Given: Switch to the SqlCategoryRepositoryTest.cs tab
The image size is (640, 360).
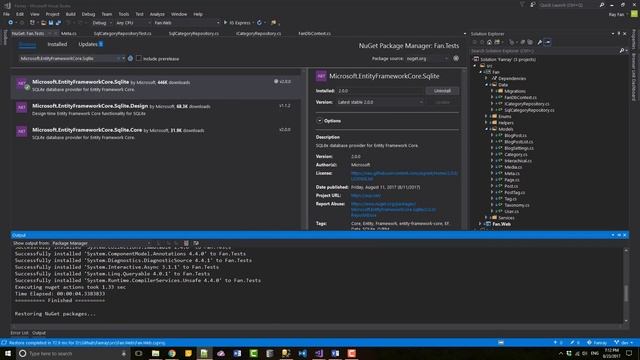Looking at the screenshot, I should coord(122,33).
